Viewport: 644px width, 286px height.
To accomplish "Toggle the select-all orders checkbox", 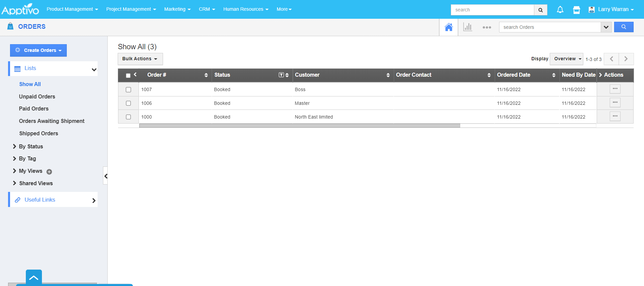I will point(128,75).
